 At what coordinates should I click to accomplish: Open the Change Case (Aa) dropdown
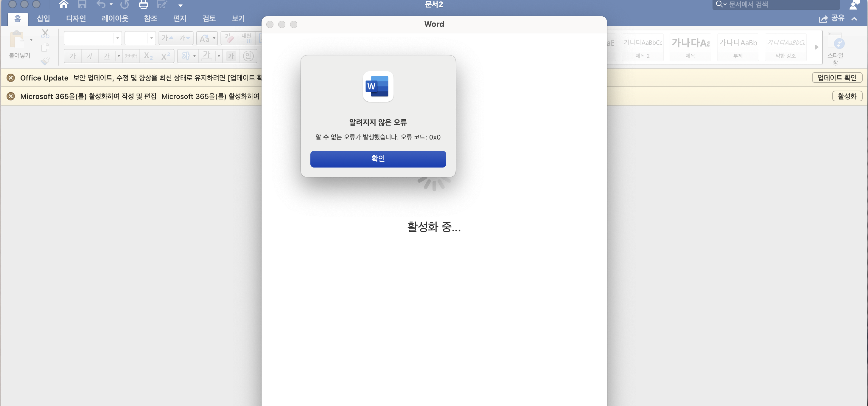[x=207, y=38]
